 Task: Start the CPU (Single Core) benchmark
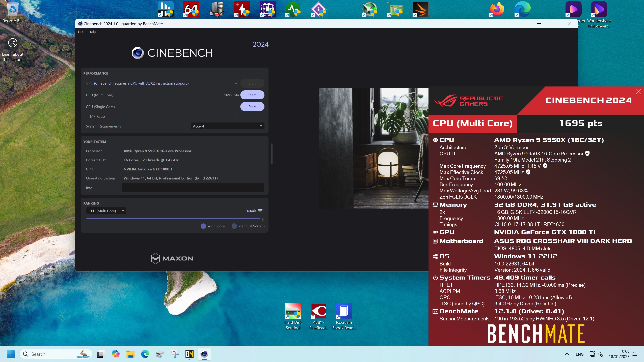point(252,107)
